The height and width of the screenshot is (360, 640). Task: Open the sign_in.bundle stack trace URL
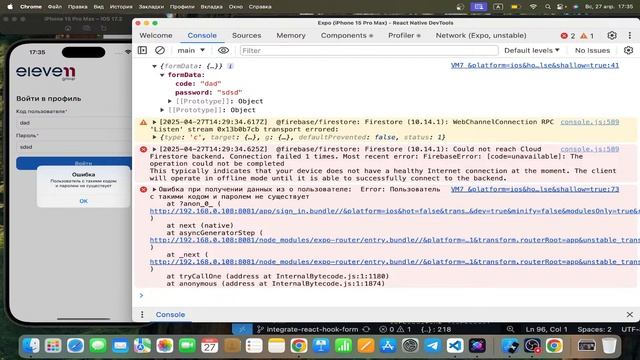click(394, 211)
